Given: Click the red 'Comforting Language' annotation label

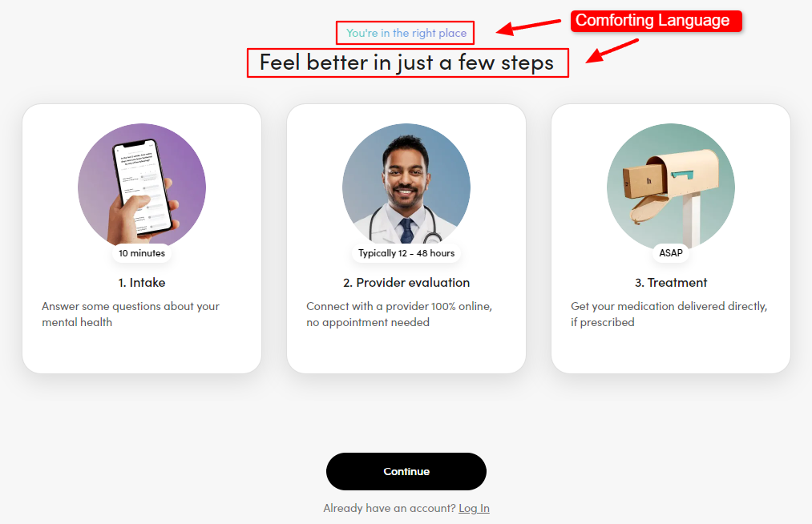Looking at the screenshot, I should [656, 21].
